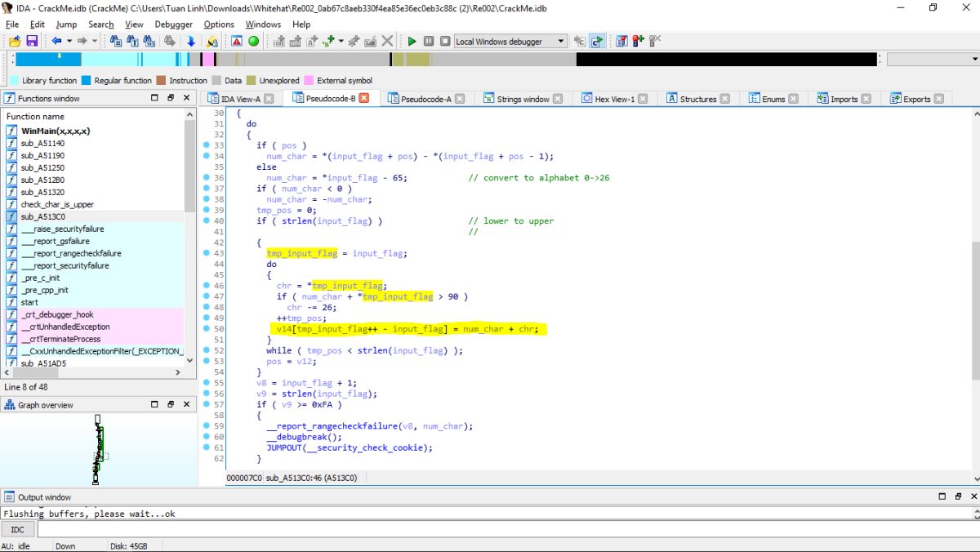Open the Debugger menu
Screen dimensions: 980x552
173,24
